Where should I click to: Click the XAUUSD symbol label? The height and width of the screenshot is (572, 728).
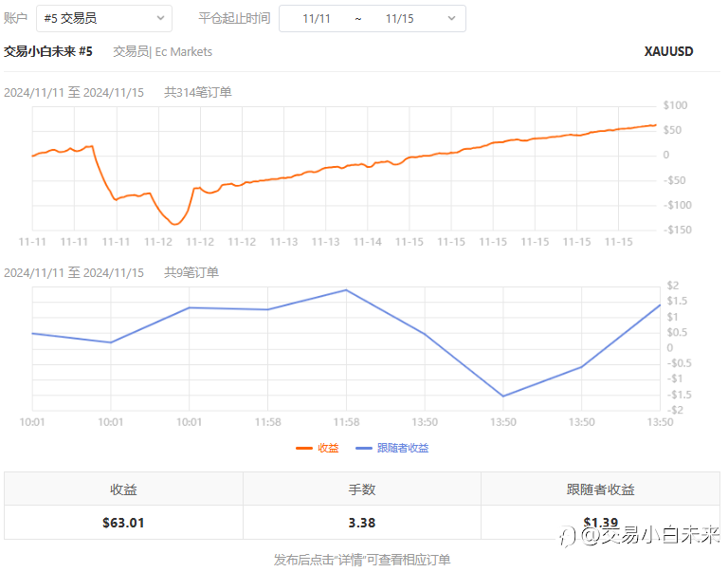pyautogui.click(x=668, y=51)
